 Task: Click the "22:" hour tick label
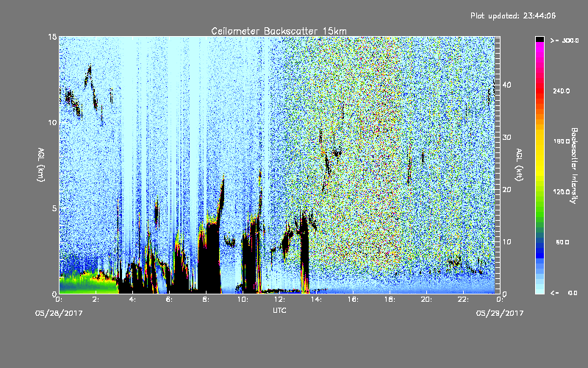(x=464, y=300)
